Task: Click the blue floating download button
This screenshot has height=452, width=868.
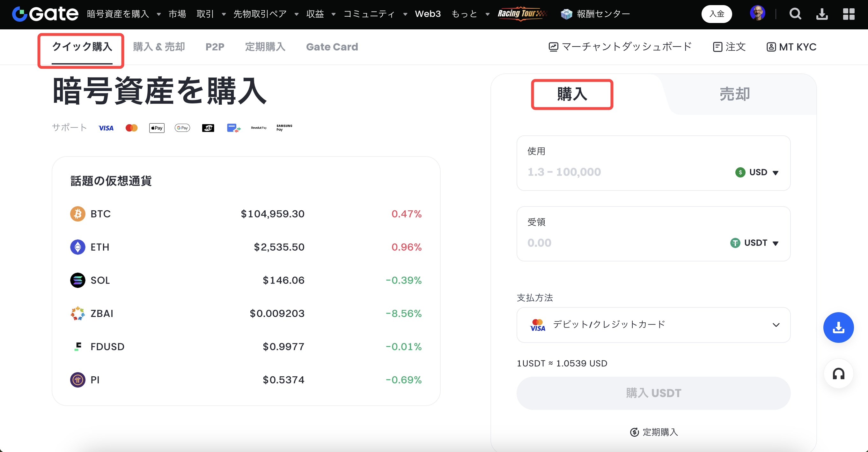Action: (x=838, y=327)
